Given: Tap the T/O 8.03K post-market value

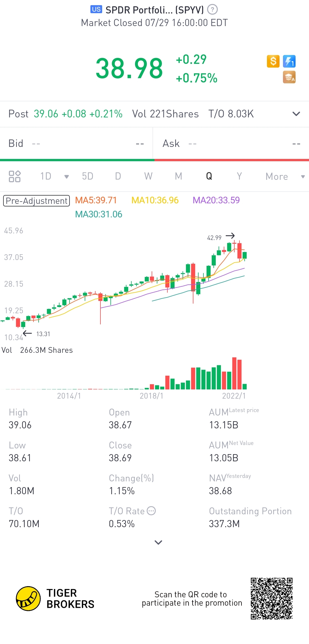Looking at the screenshot, I should [231, 114].
